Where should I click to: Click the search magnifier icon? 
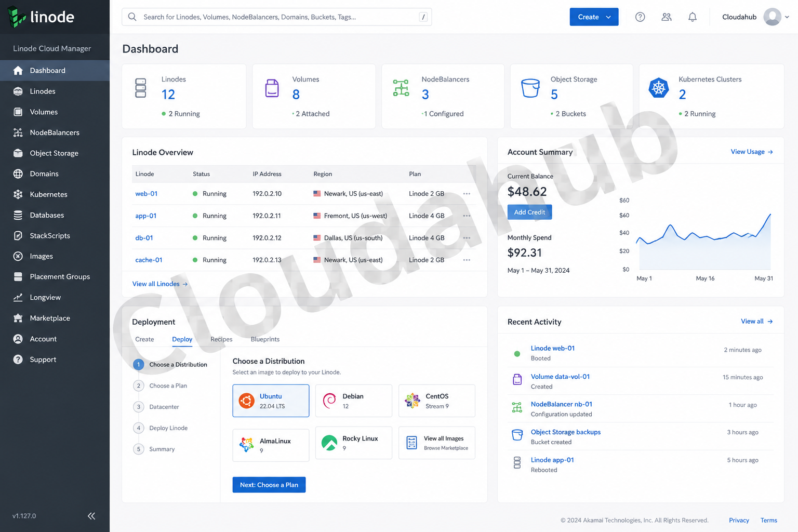[x=132, y=17]
